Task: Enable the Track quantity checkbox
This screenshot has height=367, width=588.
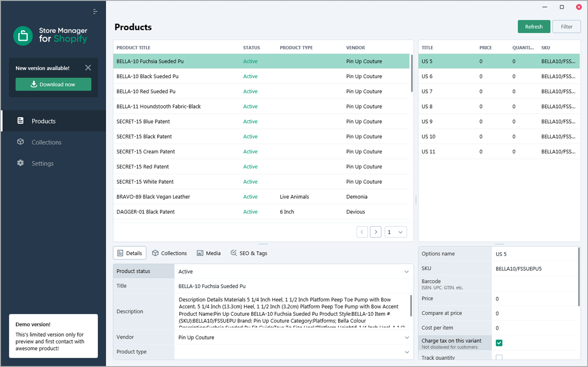Action: tap(499, 358)
